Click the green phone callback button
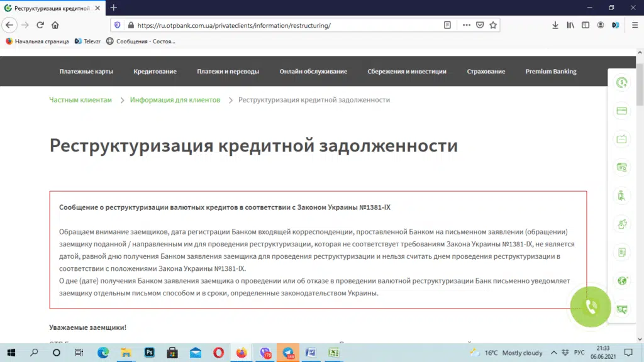 click(x=591, y=307)
